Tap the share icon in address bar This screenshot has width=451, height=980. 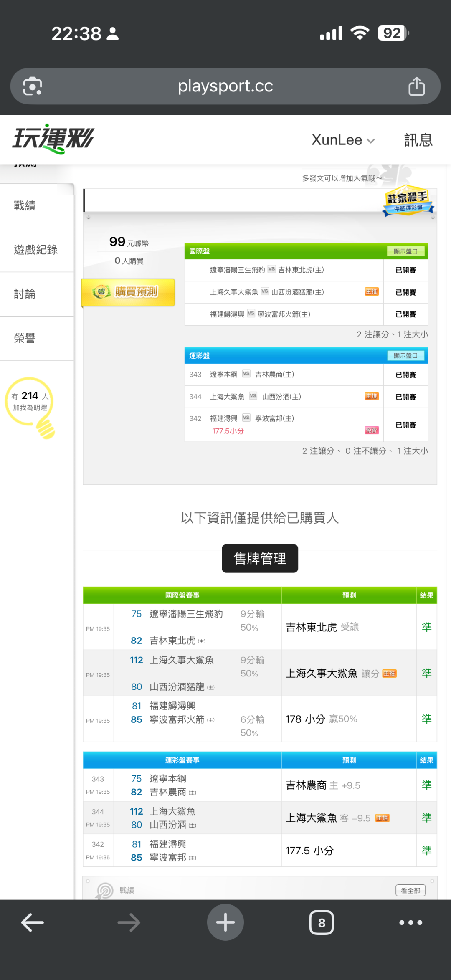416,86
